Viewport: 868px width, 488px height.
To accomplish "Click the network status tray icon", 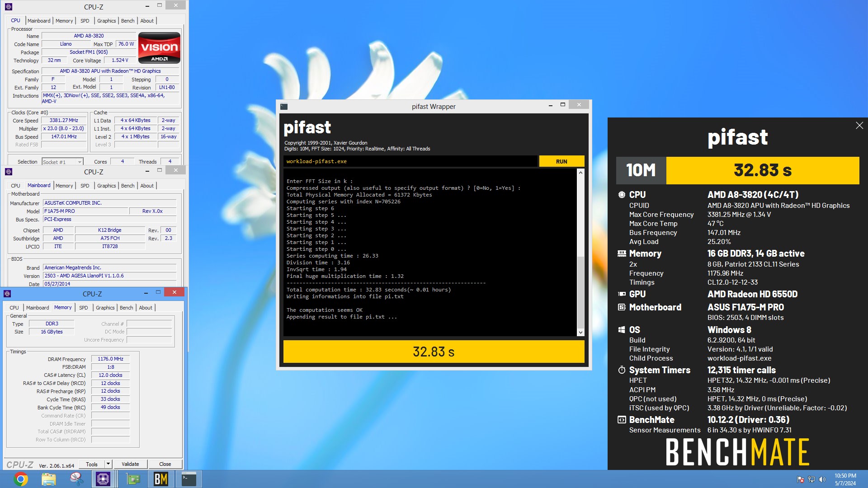I will pos(811,479).
